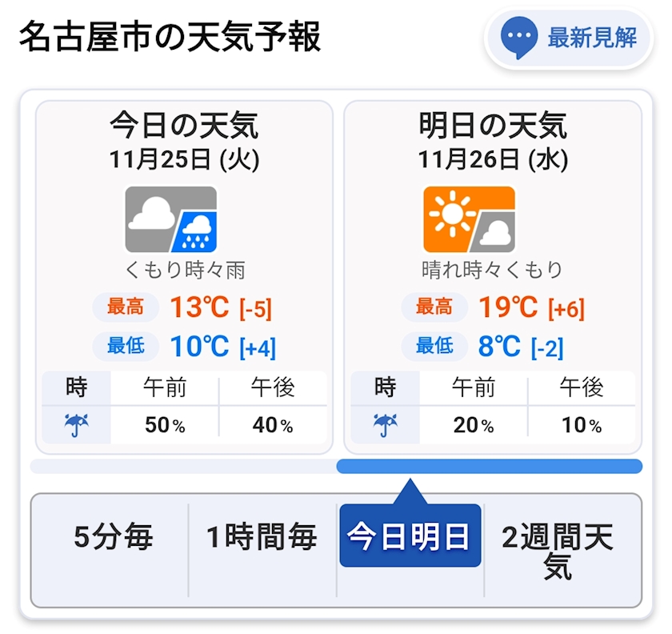672x634 pixels.
Task: Select the 5分毎 tab
Action: pos(113,537)
